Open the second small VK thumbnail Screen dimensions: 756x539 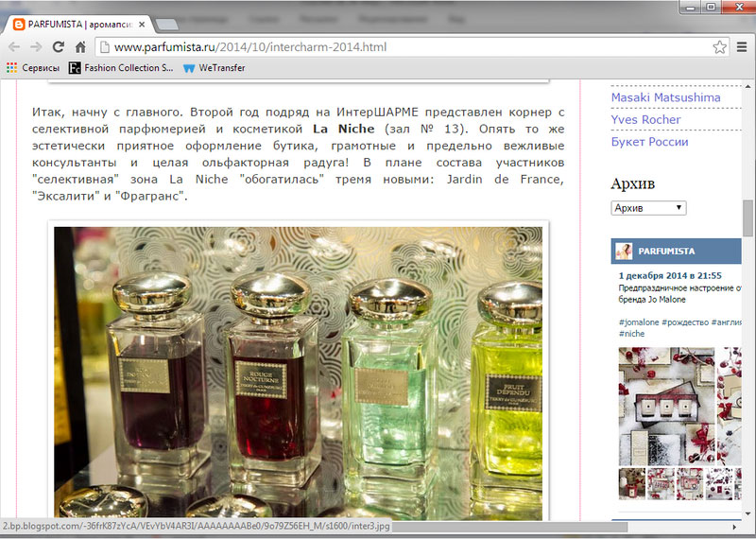[661, 483]
